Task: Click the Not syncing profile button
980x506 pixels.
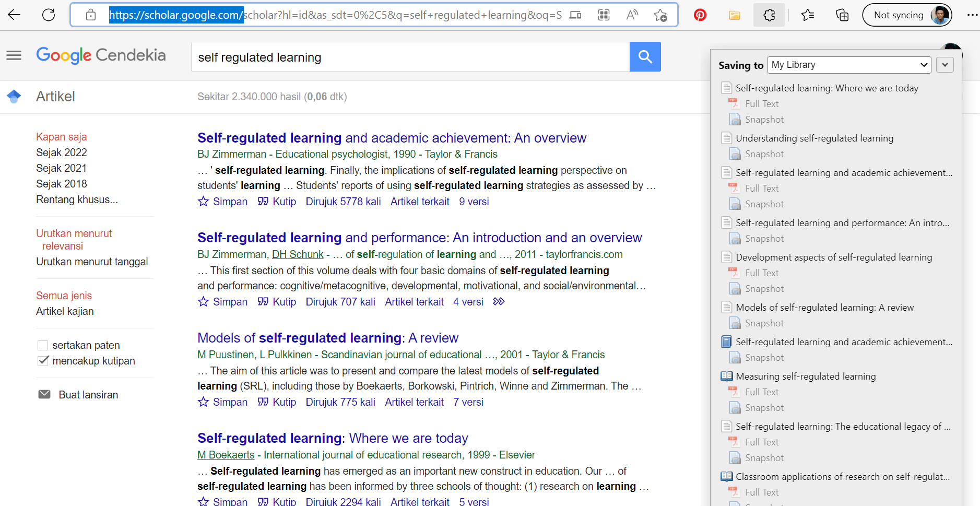Action: click(907, 15)
